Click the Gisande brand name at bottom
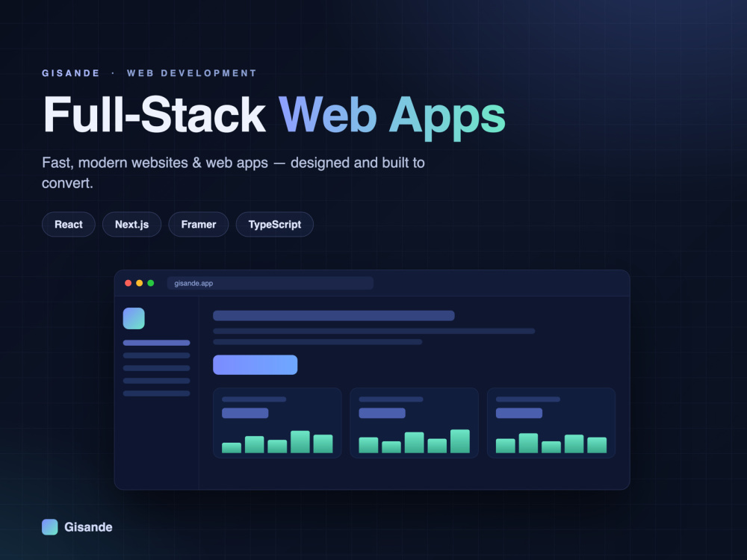The width and height of the screenshot is (747, 560). click(x=89, y=527)
